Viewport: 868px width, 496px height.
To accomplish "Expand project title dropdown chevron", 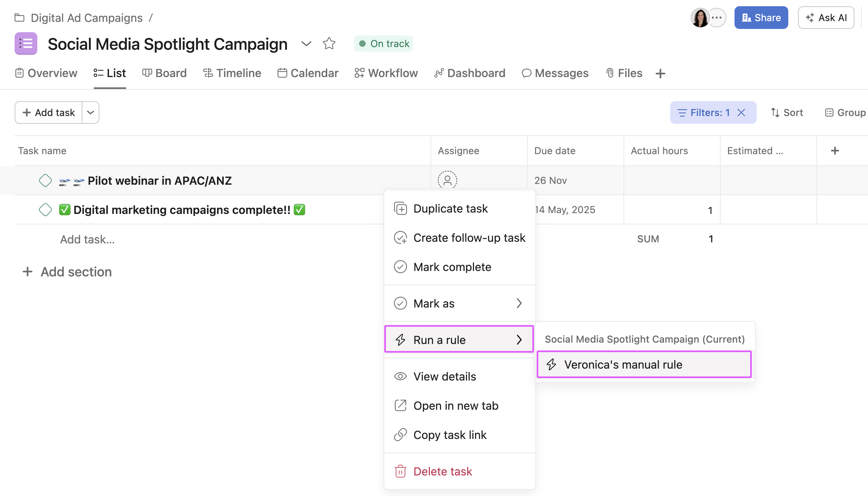I will 306,44.
